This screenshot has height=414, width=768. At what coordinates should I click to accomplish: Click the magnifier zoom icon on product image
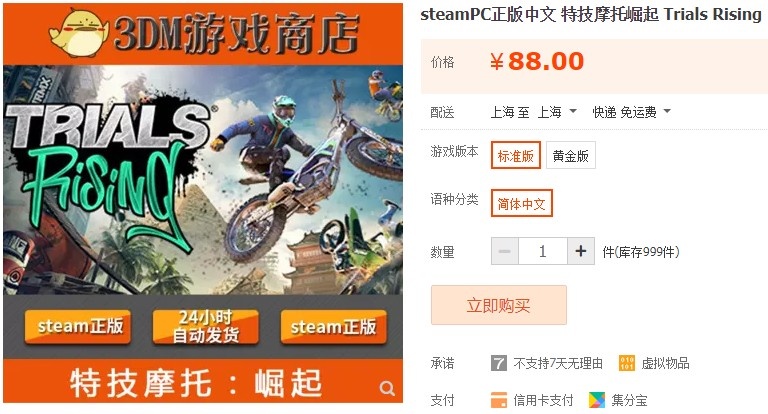(387, 389)
